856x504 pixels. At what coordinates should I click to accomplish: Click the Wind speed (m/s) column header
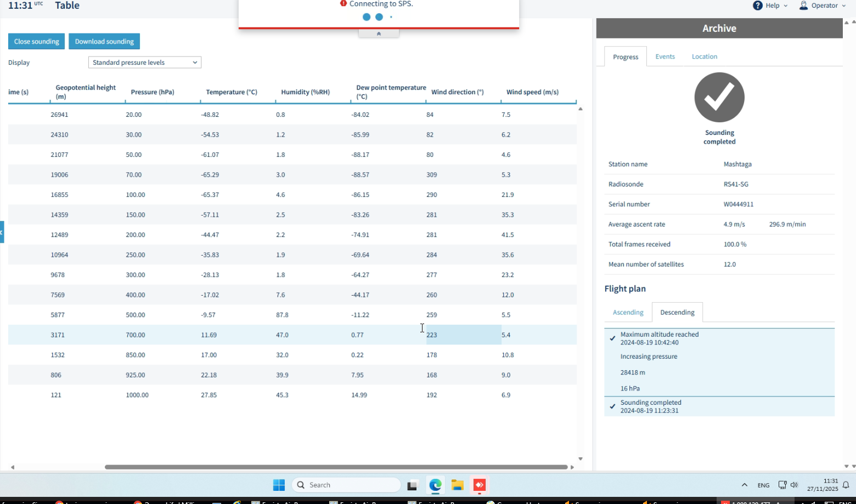coord(532,92)
